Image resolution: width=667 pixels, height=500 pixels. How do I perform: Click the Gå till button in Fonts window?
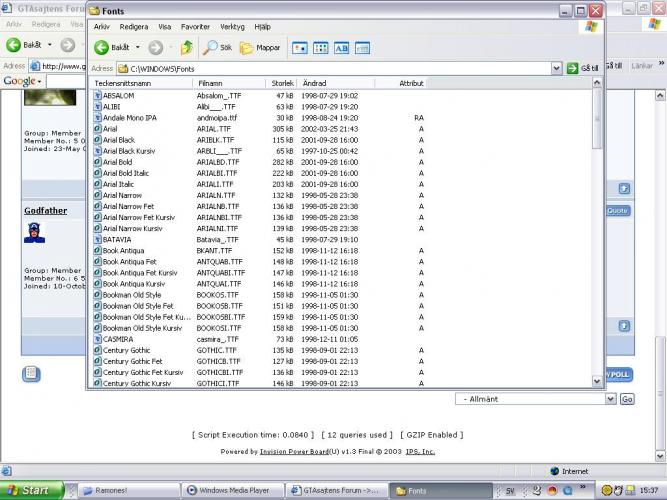click(583, 68)
